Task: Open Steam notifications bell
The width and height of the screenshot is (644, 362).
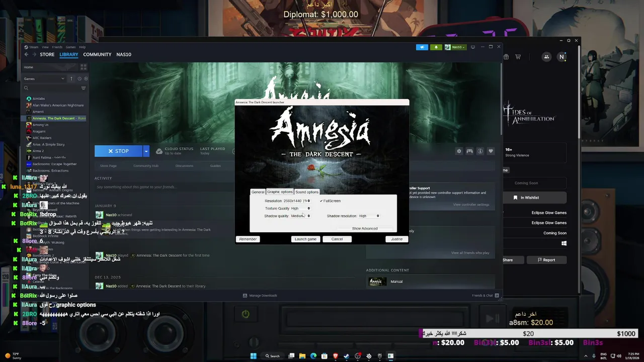Action: point(436,47)
